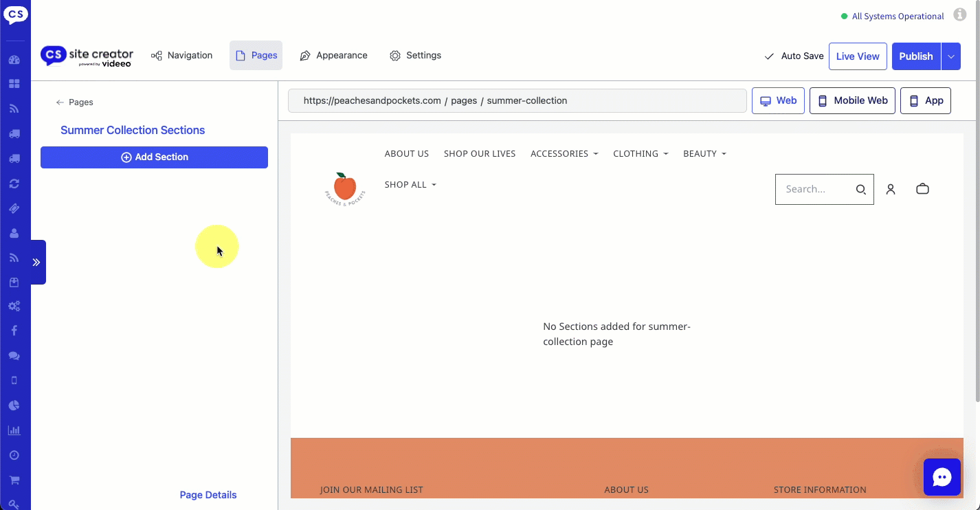Open the Publish dropdown arrow
The width and height of the screenshot is (980, 510).
pyautogui.click(x=951, y=56)
